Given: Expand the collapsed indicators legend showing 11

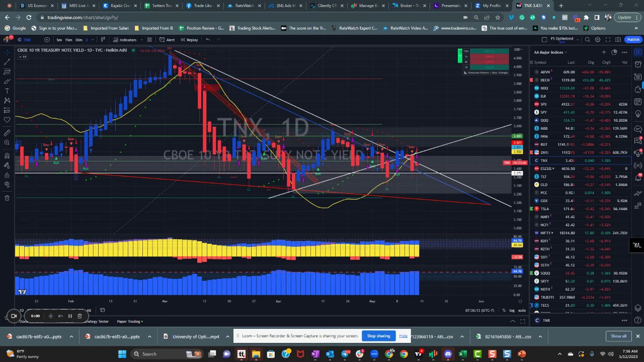Looking at the screenshot, I should tap(23, 57).
